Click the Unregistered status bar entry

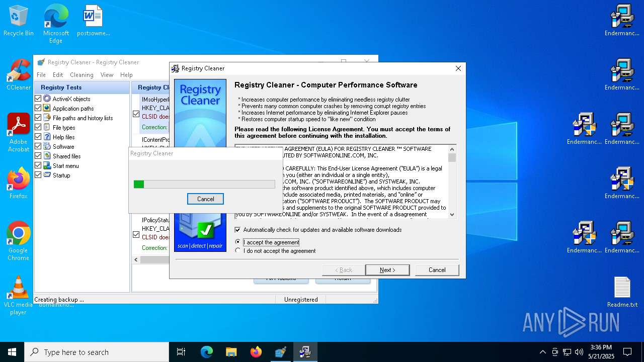coord(301,300)
